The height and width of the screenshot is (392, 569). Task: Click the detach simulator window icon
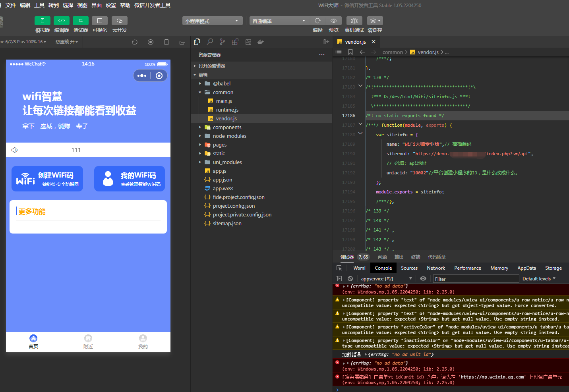coord(182,42)
